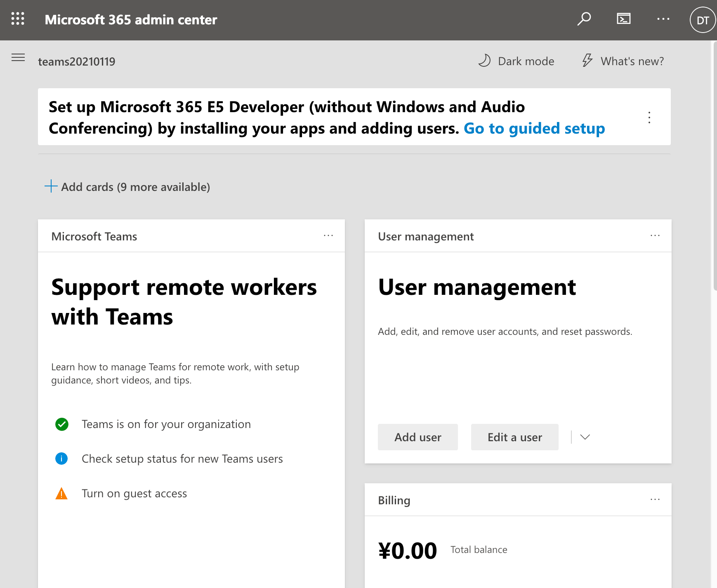
Task: Click the Edit a user button
Action: 515,437
